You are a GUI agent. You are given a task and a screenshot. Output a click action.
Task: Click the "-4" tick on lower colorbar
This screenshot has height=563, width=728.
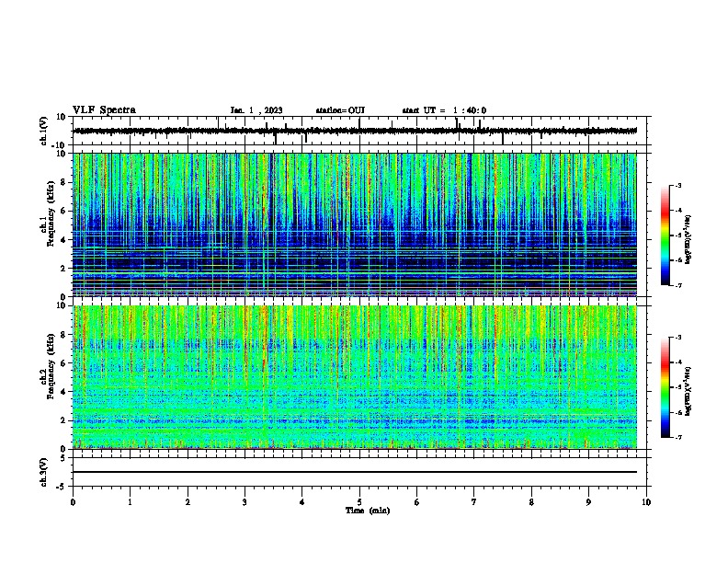pos(677,362)
